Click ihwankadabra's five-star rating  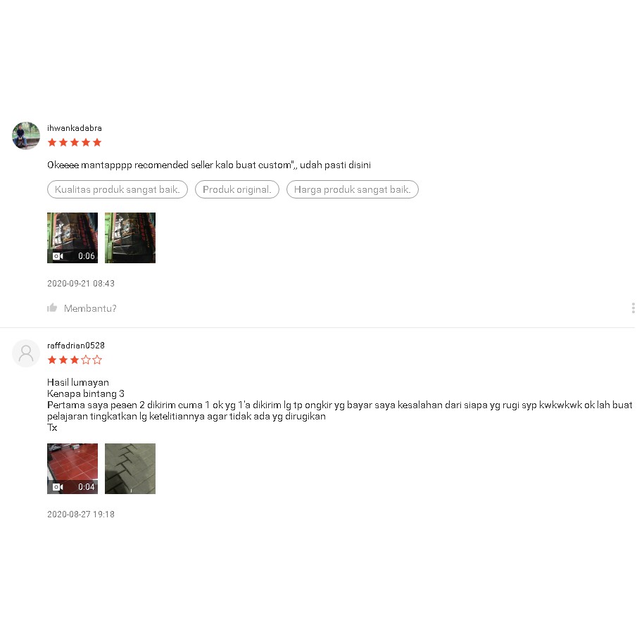(75, 142)
